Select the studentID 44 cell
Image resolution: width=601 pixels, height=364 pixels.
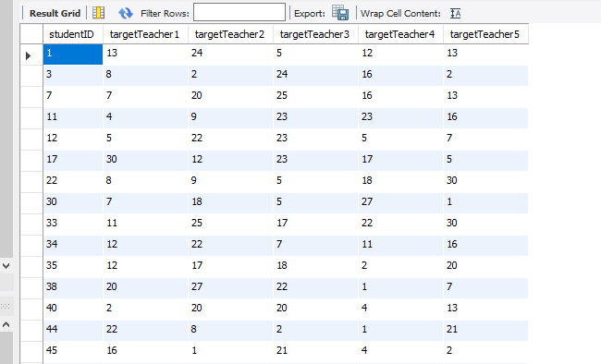coord(73,331)
